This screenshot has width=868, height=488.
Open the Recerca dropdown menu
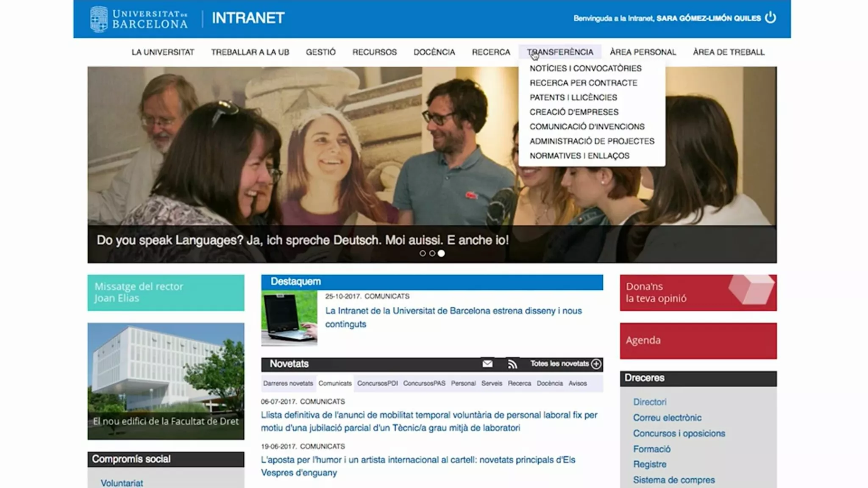point(491,52)
